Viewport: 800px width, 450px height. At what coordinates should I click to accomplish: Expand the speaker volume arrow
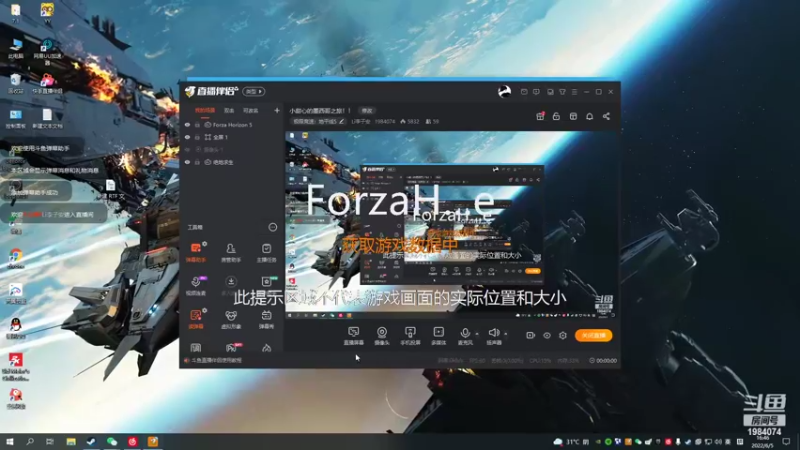[x=506, y=334]
